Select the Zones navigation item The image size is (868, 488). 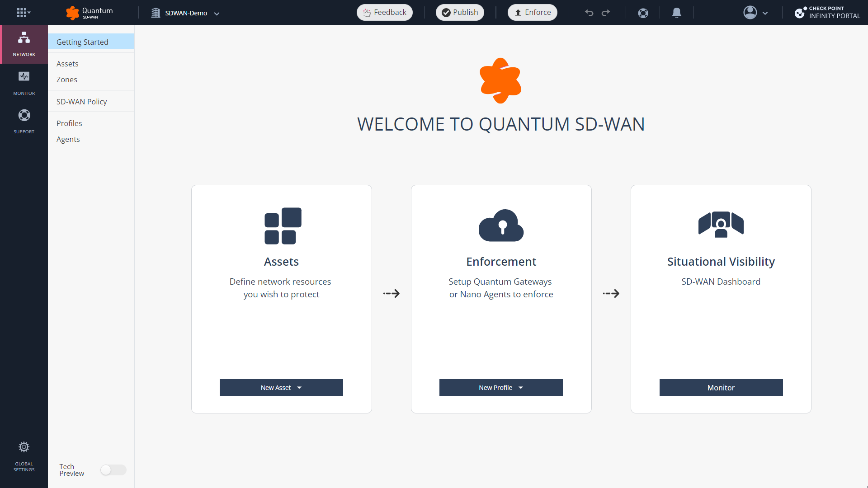[67, 79]
